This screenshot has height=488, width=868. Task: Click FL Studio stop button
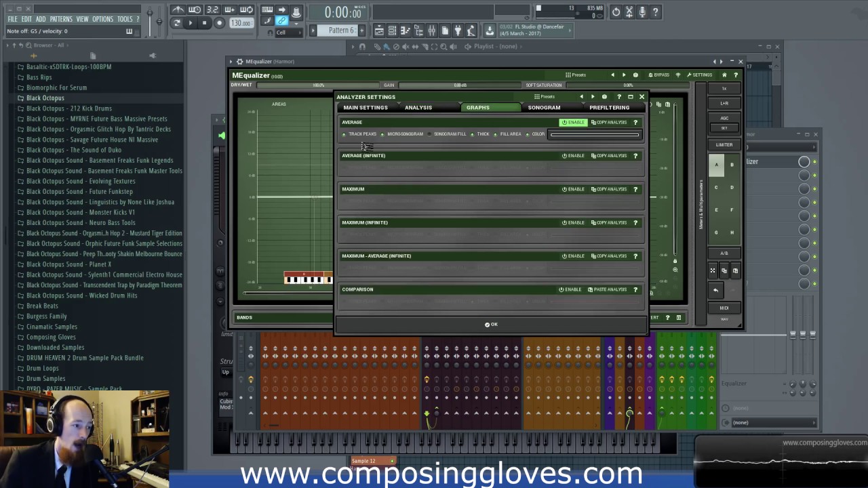(204, 23)
